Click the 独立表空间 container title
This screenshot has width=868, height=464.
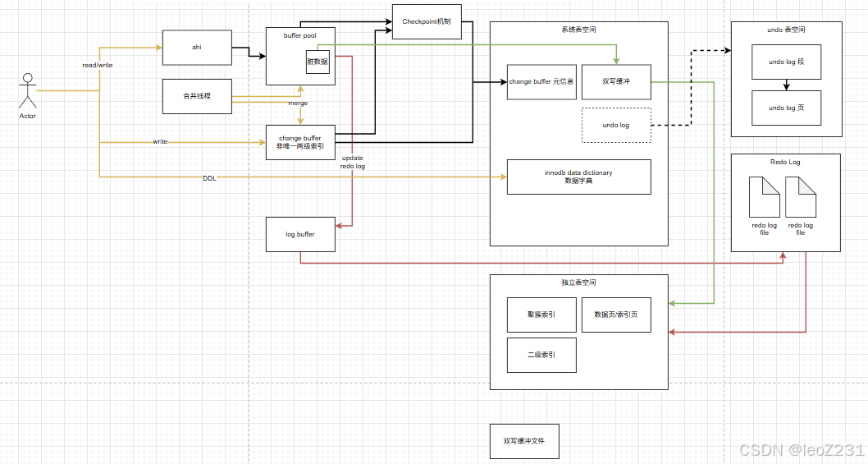[579, 283]
